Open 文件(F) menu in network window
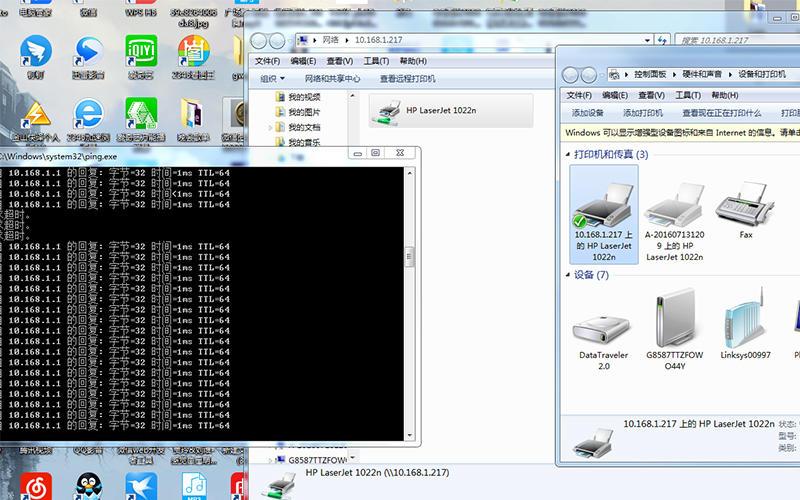 pos(267,61)
